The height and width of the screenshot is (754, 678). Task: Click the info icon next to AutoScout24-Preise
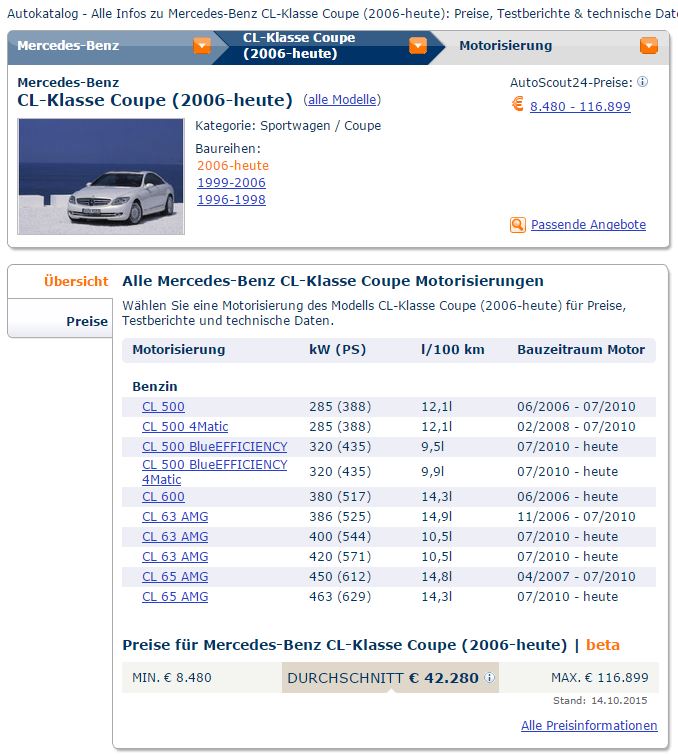click(x=642, y=82)
